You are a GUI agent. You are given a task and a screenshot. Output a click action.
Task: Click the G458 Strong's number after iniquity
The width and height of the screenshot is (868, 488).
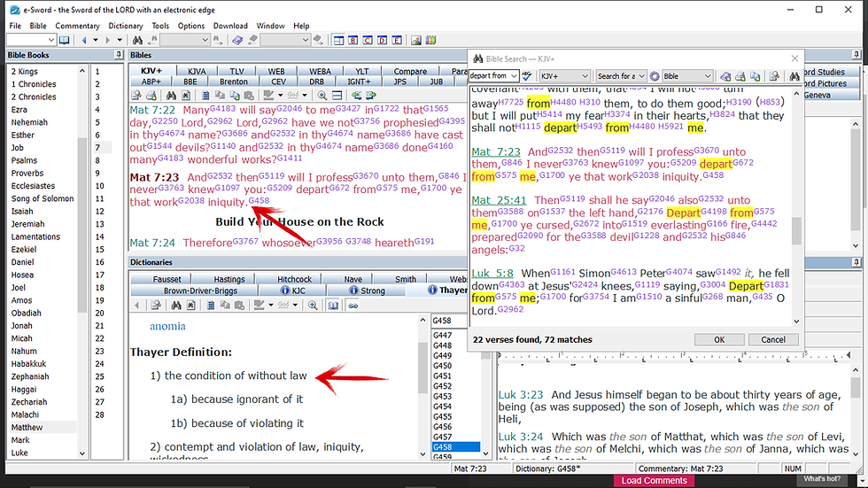click(259, 200)
